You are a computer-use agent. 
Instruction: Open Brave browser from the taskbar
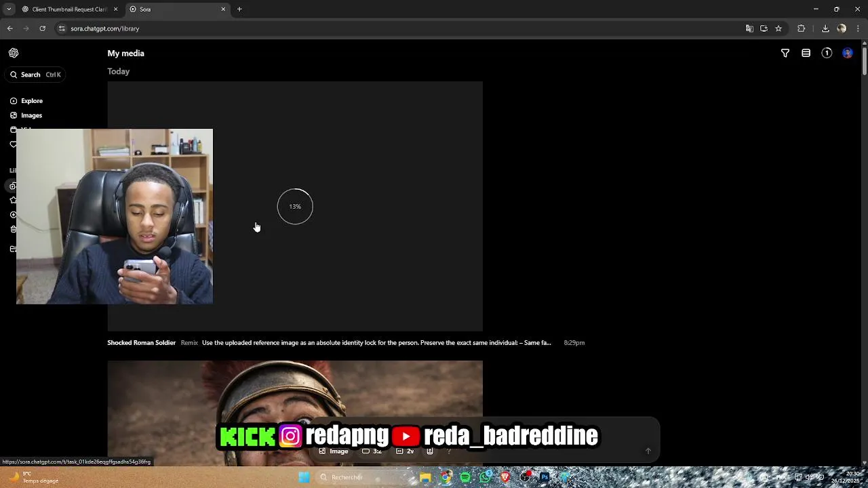tap(505, 477)
